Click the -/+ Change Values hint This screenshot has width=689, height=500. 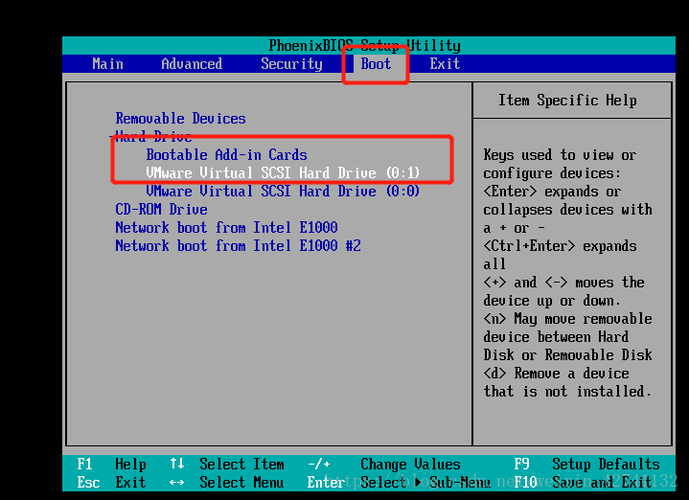click(384, 464)
